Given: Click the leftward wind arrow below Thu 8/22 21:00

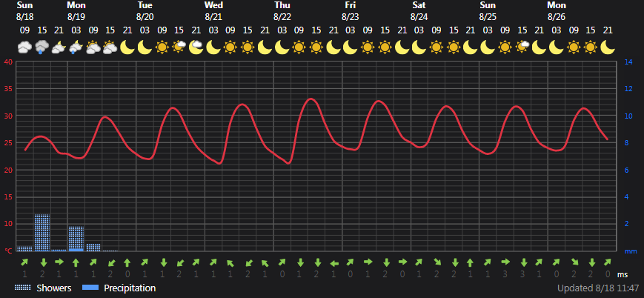Looking at the screenshot, I should (x=333, y=262).
